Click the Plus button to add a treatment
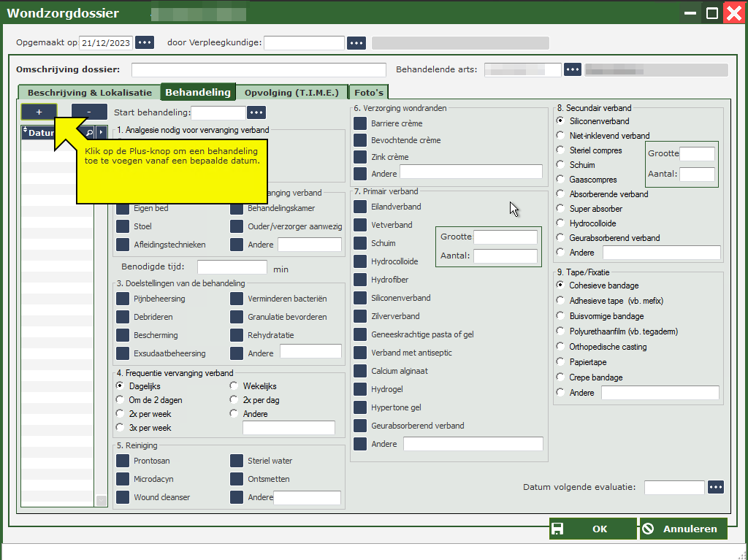This screenshot has width=748, height=560. (39, 112)
